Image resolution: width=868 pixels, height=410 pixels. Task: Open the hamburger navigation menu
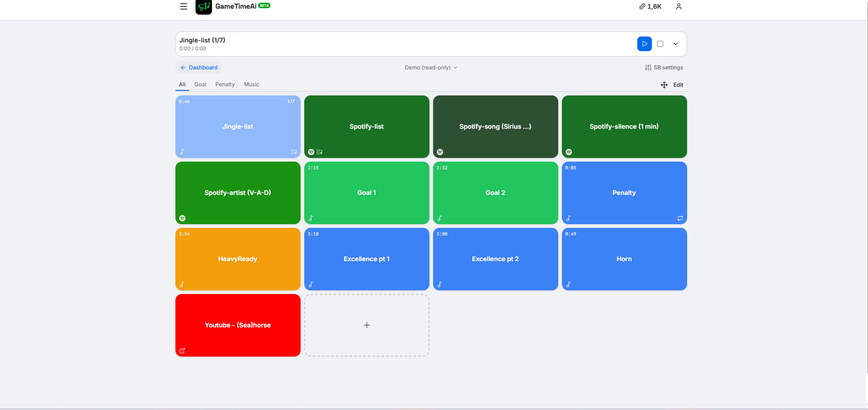click(184, 6)
